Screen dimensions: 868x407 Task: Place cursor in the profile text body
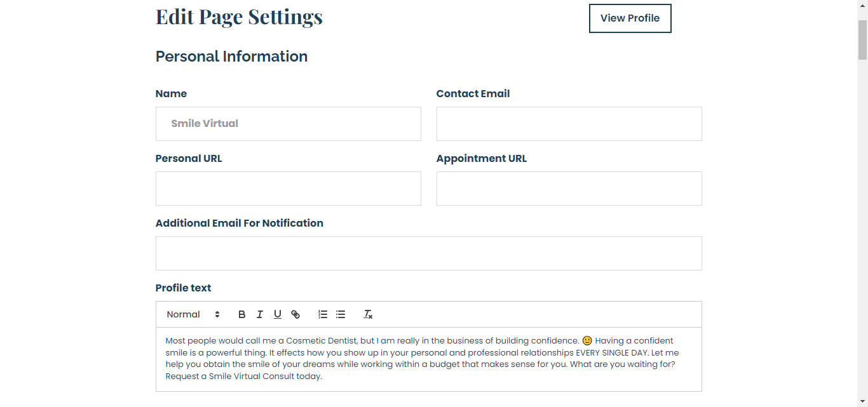(429, 359)
